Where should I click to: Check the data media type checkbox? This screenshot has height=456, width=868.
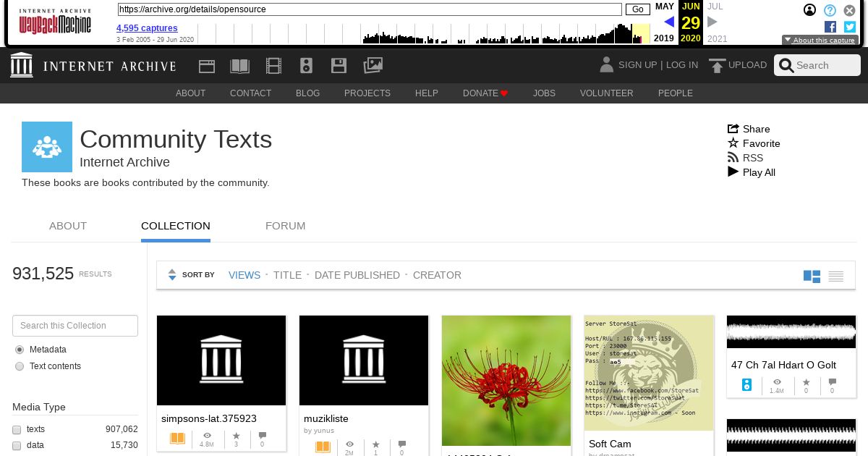pyautogui.click(x=17, y=445)
